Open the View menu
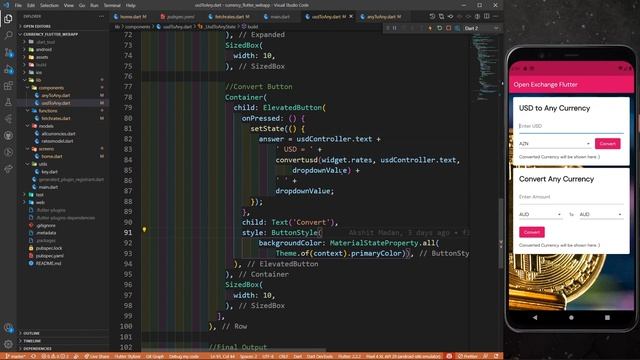The width and height of the screenshot is (640, 360). pyautogui.click(x=69, y=5)
